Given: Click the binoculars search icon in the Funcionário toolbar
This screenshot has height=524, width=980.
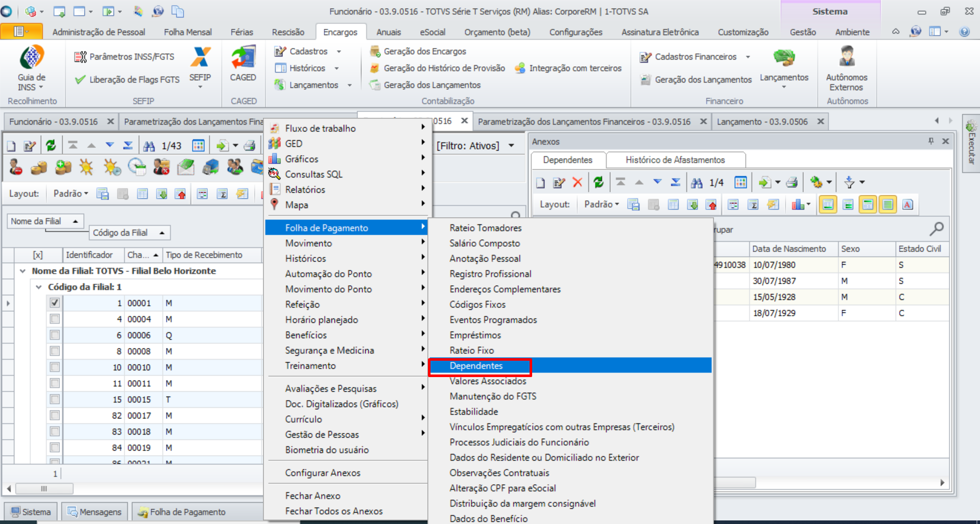Looking at the screenshot, I should 149,146.
